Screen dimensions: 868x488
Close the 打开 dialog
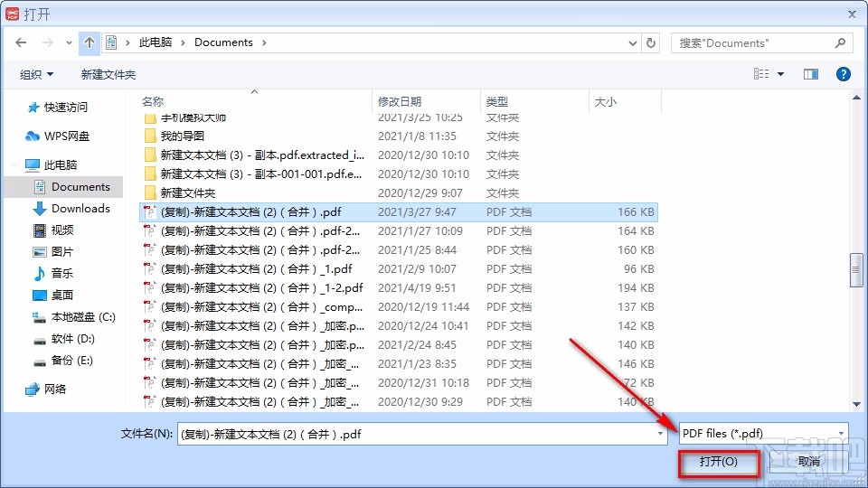[852, 14]
